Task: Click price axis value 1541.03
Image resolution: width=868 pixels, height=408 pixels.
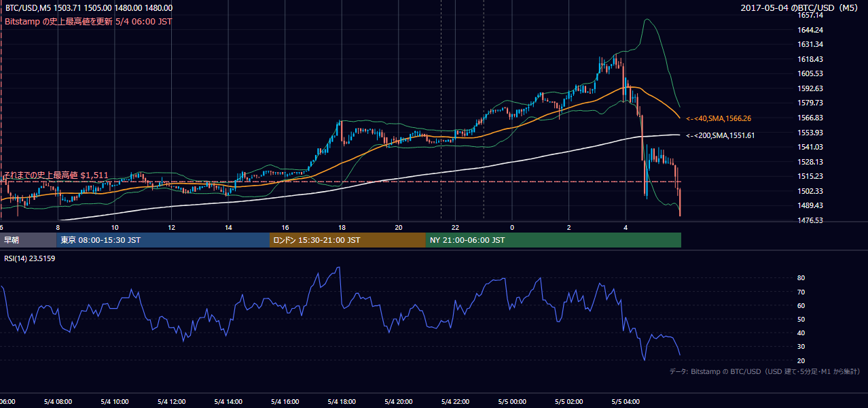Action: (x=810, y=147)
